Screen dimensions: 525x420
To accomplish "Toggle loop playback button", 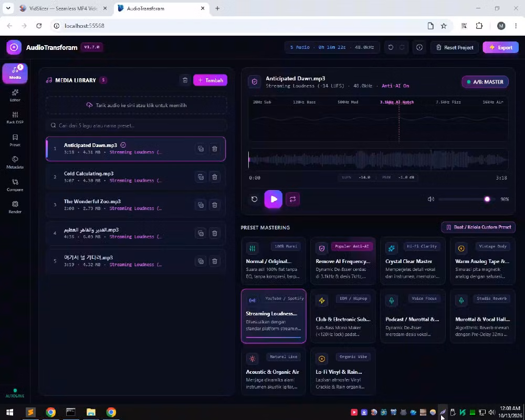I will click(x=292, y=199).
